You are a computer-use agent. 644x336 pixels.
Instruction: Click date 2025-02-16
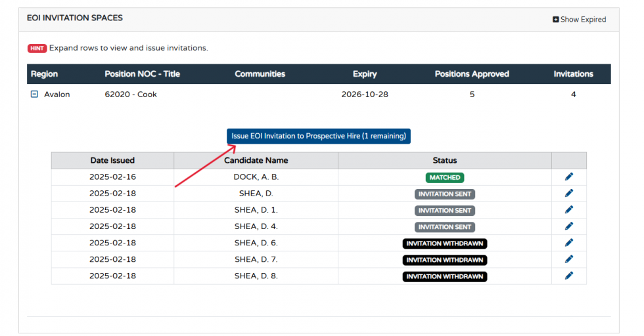112,177
